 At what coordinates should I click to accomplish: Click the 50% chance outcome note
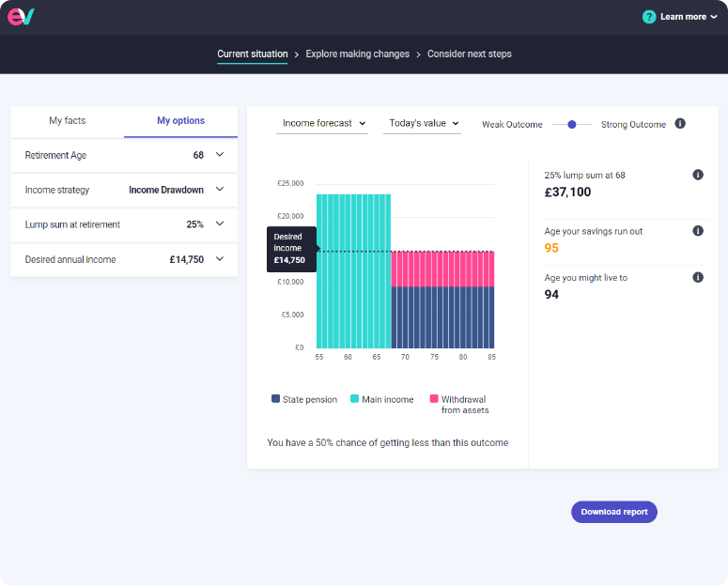[388, 443]
